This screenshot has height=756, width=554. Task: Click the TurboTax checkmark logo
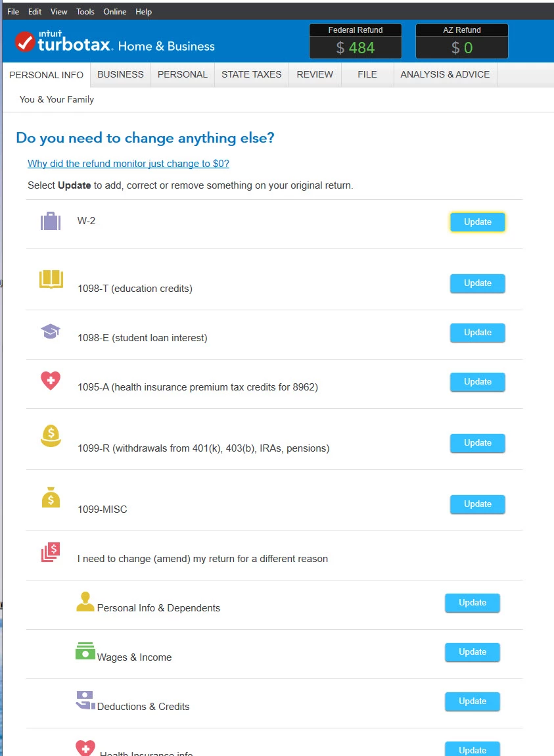coord(24,43)
